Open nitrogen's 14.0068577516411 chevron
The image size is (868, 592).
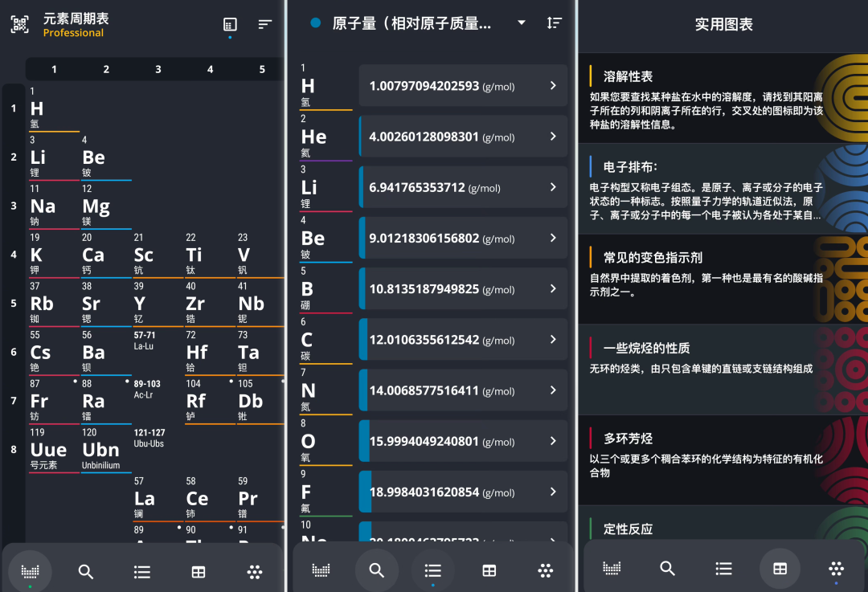[x=553, y=390]
